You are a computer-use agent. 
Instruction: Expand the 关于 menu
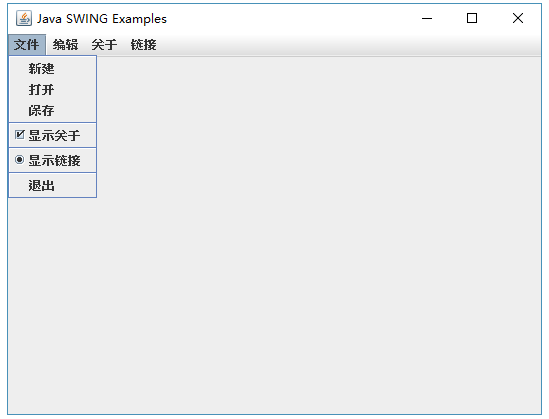104,45
